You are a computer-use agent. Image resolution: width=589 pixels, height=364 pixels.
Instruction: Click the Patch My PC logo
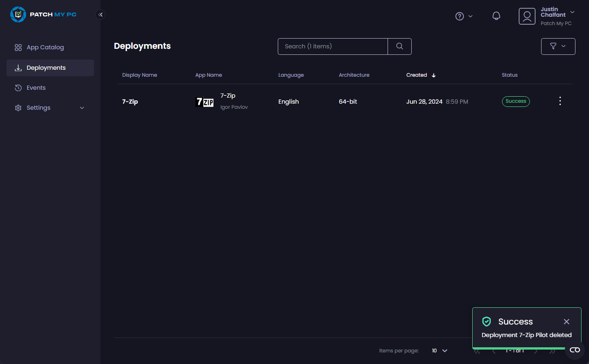tap(43, 14)
